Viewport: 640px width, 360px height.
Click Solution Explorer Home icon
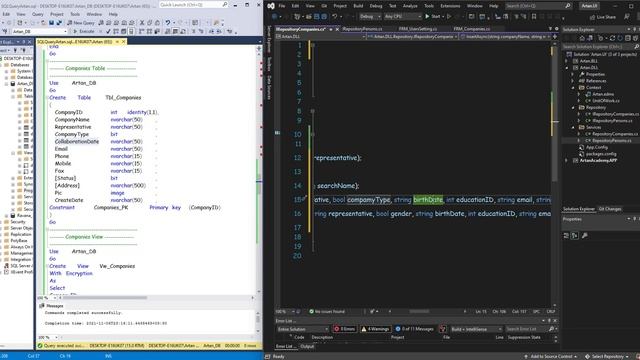582,38
